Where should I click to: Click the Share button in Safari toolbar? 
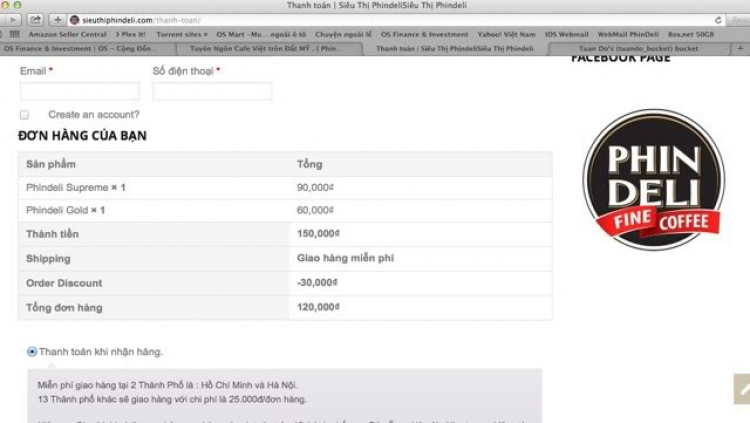[x=35, y=20]
